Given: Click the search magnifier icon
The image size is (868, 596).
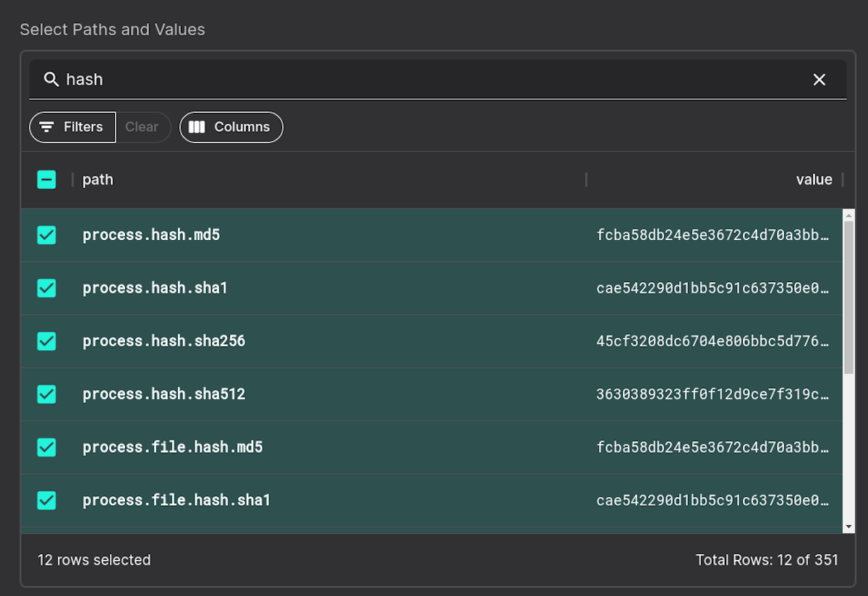Looking at the screenshot, I should (51, 79).
